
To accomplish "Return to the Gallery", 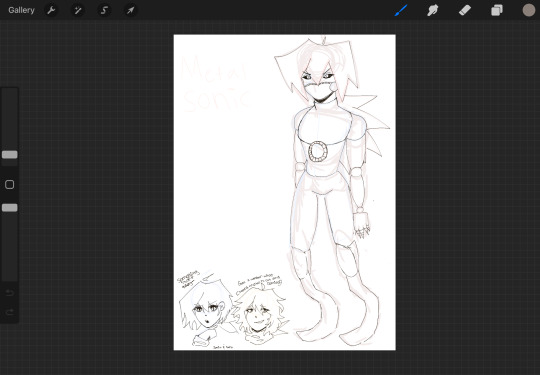I will [21, 10].
